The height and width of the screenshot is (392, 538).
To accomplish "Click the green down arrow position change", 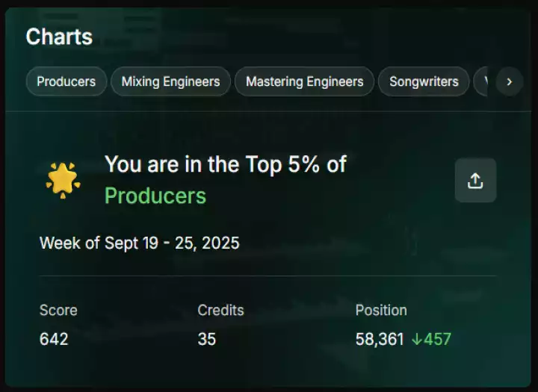I will [x=417, y=339].
